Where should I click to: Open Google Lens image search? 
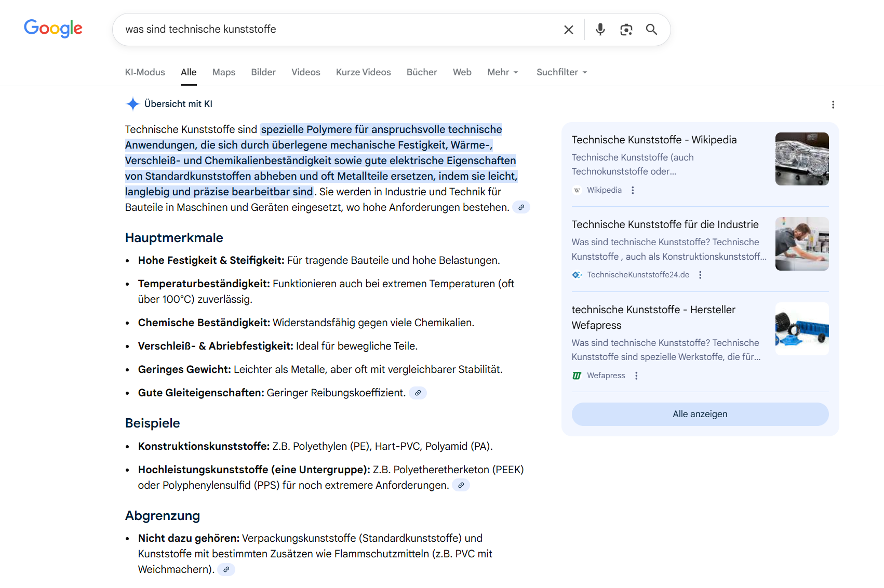coord(626,30)
